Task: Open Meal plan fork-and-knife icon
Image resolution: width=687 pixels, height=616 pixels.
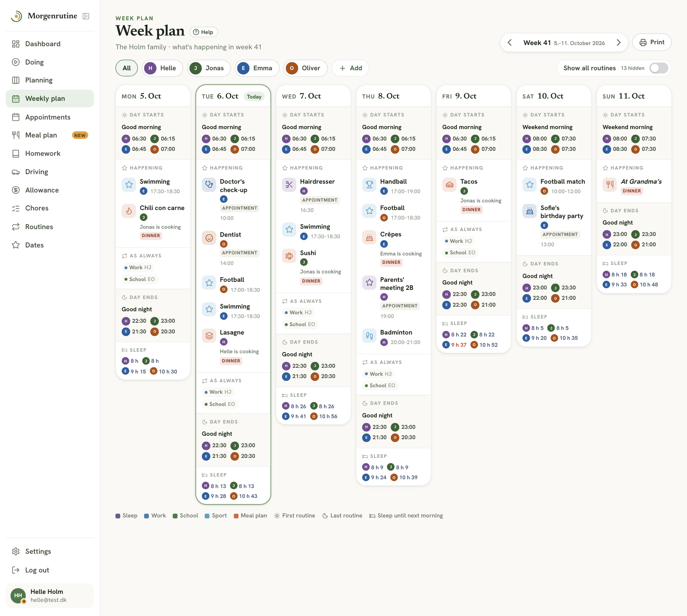Action: tap(16, 135)
